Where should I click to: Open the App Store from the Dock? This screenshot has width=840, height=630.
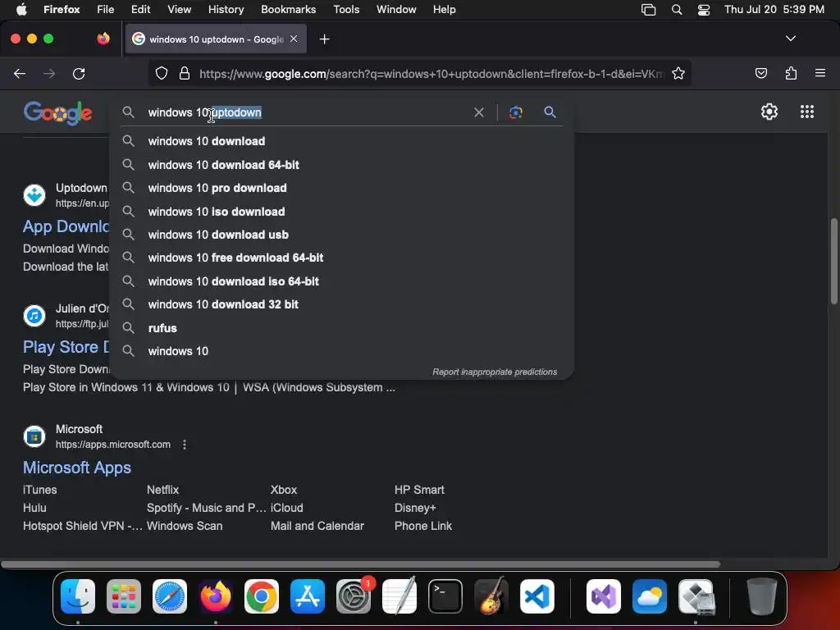click(308, 596)
